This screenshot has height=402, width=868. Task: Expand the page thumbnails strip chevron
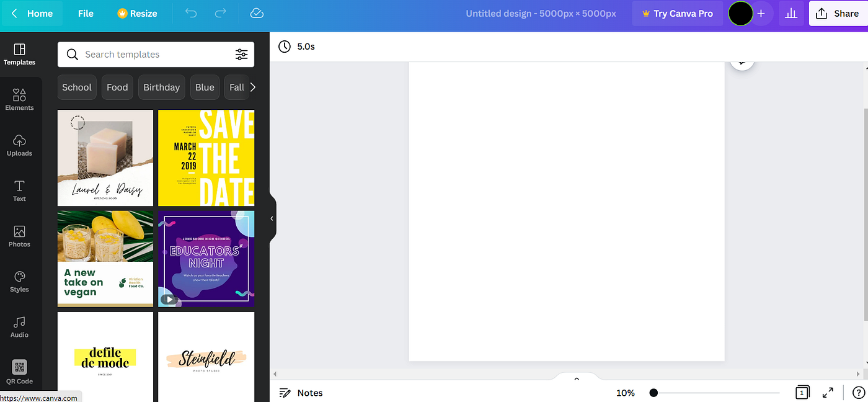point(577,378)
